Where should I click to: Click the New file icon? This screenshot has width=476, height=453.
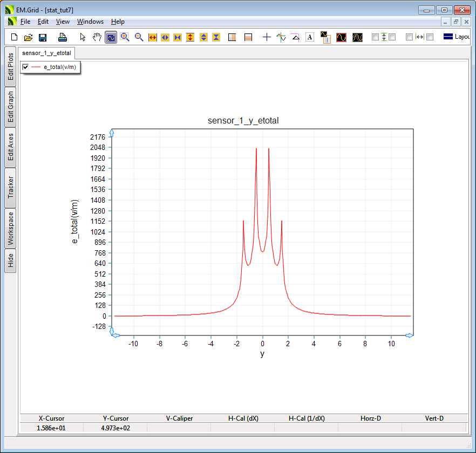pyautogui.click(x=15, y=37)
